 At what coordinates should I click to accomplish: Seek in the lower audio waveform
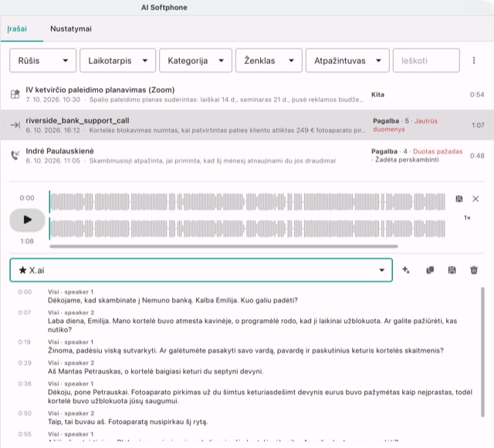point(247,229)
